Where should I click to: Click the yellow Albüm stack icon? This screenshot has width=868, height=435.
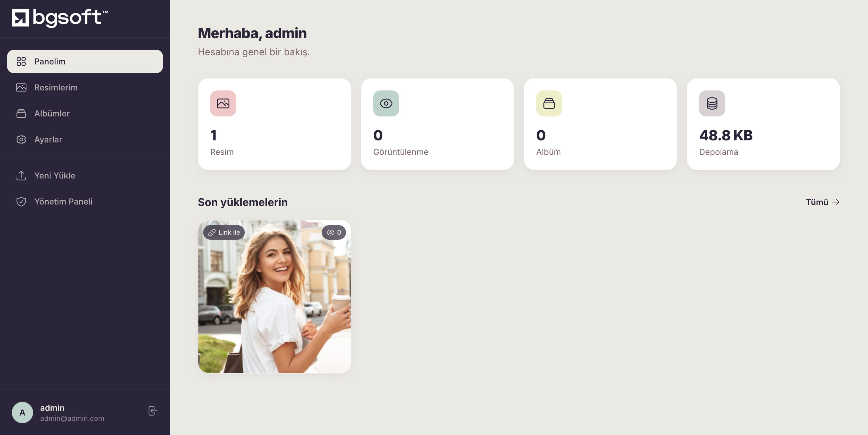[x=549, y=103]
